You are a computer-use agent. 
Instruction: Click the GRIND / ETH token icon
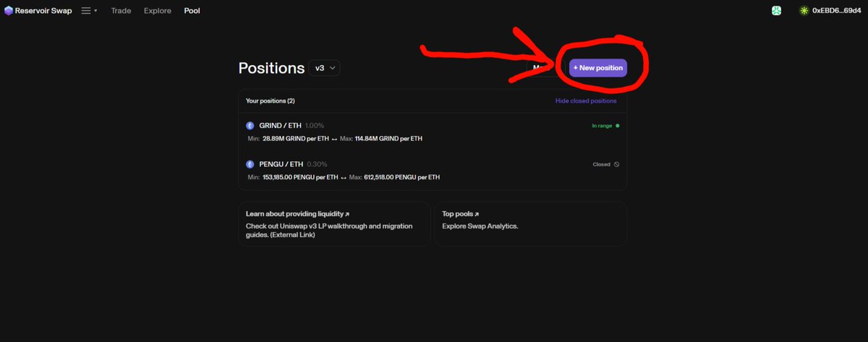[x=250, y=126]
